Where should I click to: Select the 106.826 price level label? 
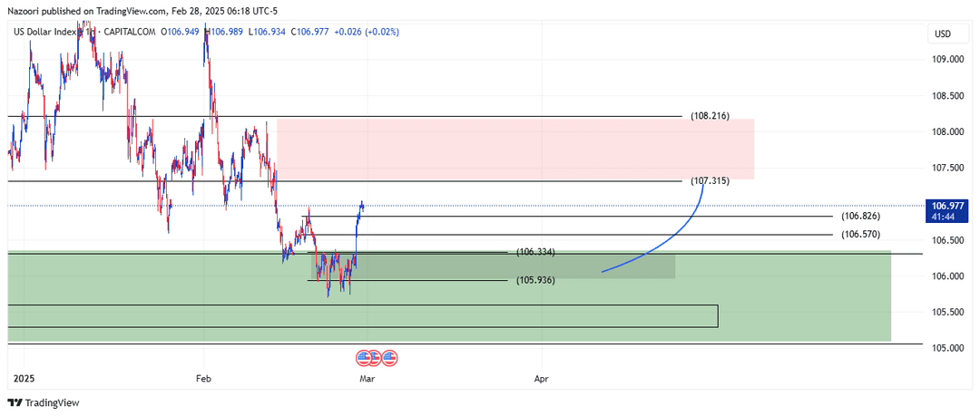coord(860,216)
